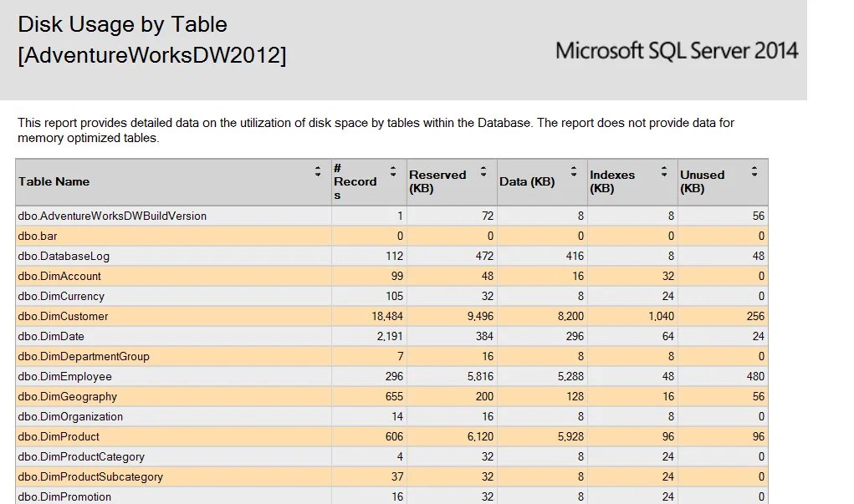Click dbo.DimEmployee table name

pyautogui.click(x=64, y=377)
